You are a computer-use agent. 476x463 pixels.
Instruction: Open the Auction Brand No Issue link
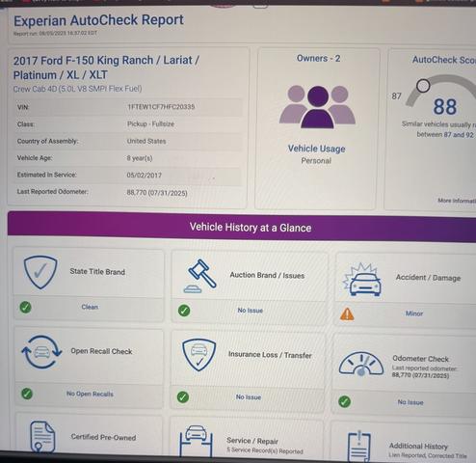click(x=251, y=311)
